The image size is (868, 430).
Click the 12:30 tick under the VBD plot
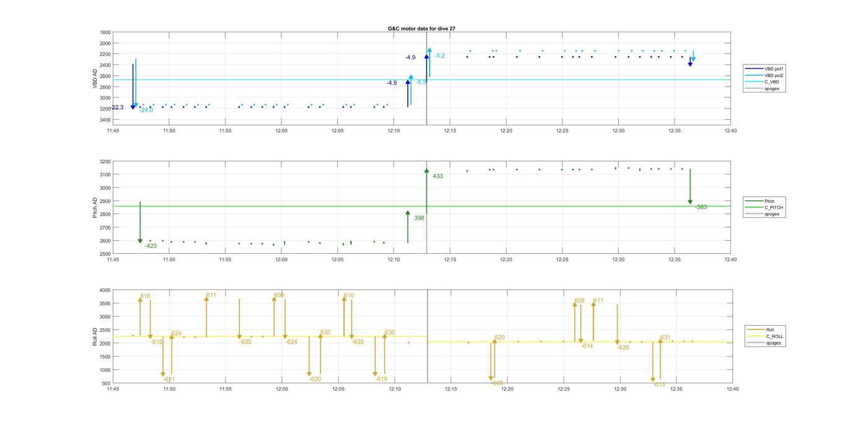point(619,131)
